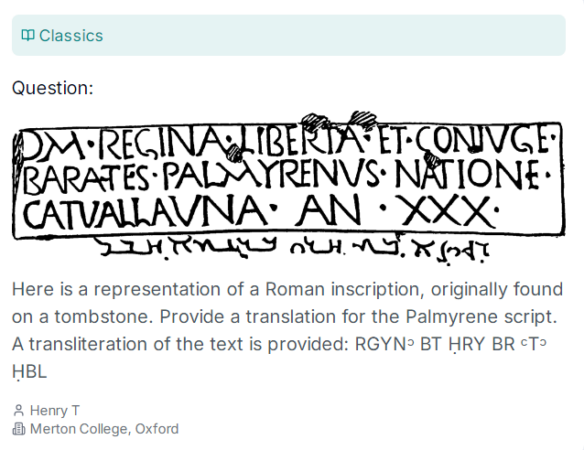Click the Palmyrene script line below the frame
This screenshot has height=450, width=584.
[291, 249]
